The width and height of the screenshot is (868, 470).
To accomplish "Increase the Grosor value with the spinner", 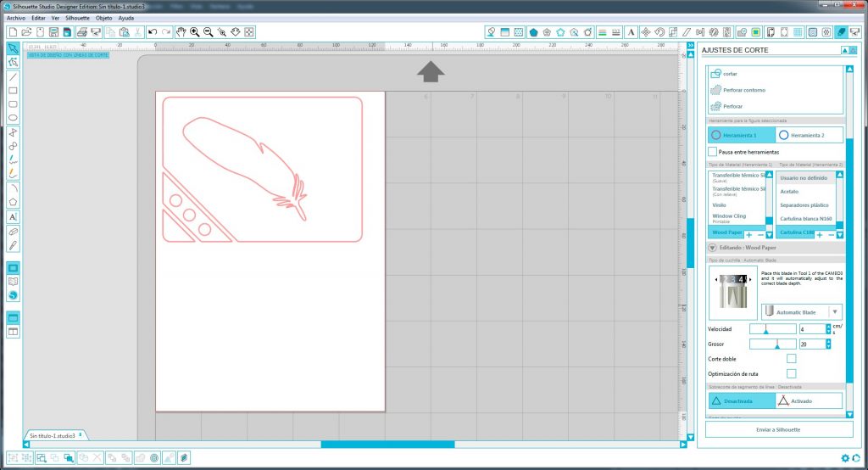I will coord(829,341).
